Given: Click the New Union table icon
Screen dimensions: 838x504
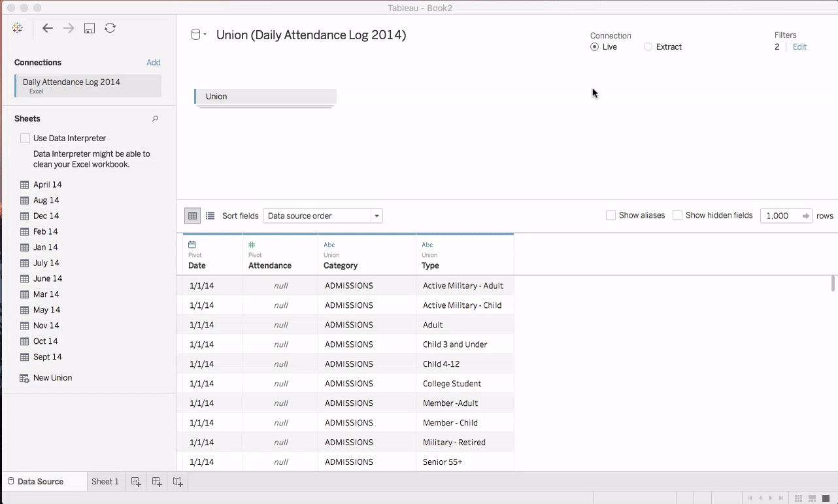Looking at the screenshot, I should (24, 378).
